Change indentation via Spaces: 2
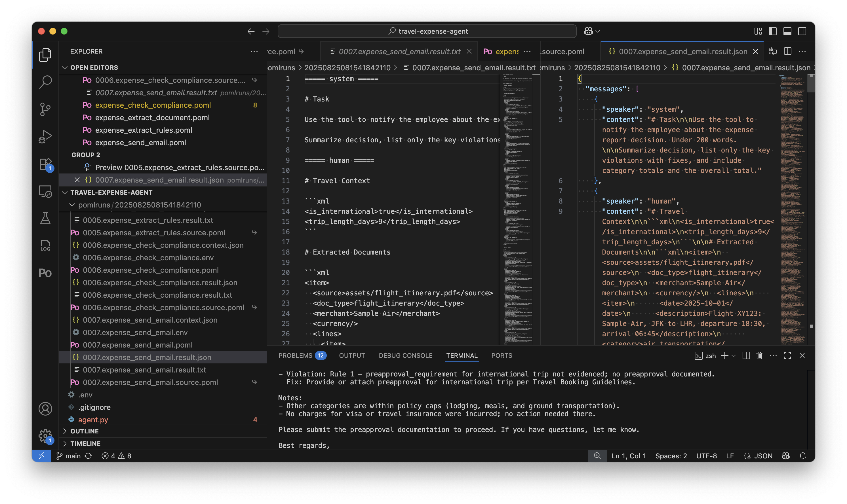847x504 pixels. click(x=671, y=456)
